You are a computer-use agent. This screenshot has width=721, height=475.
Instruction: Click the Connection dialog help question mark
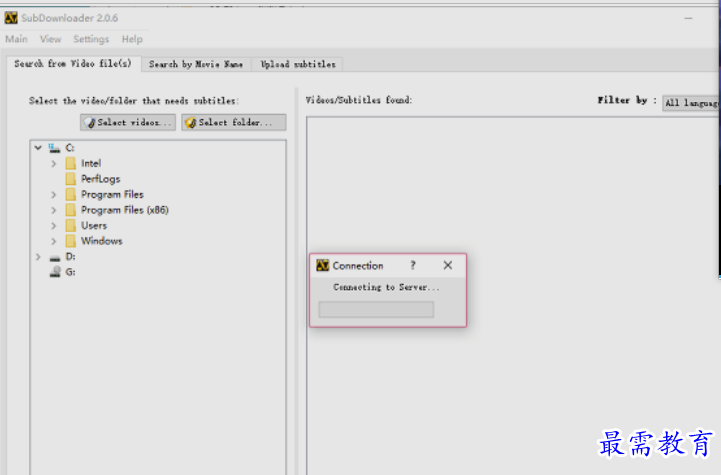click(x=413, y=265)
